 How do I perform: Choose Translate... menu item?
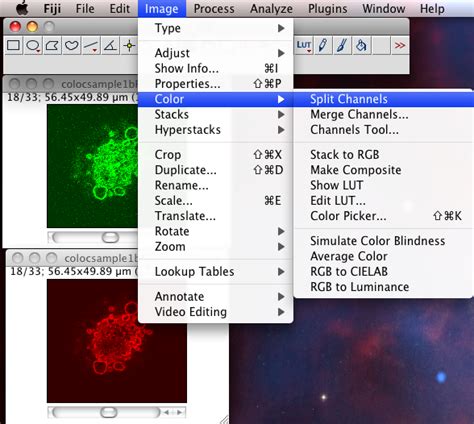click(x=216, y=216)
